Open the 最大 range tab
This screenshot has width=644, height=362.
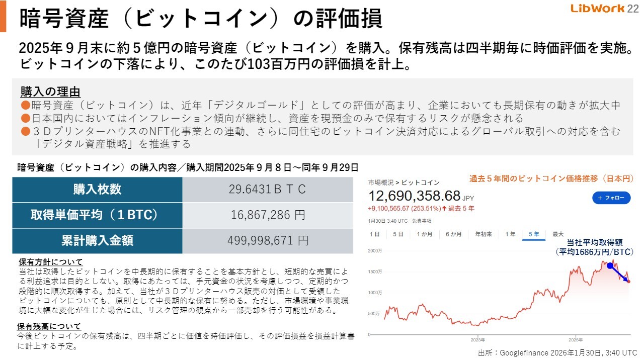pyautogui.click(x=558, y=234)
